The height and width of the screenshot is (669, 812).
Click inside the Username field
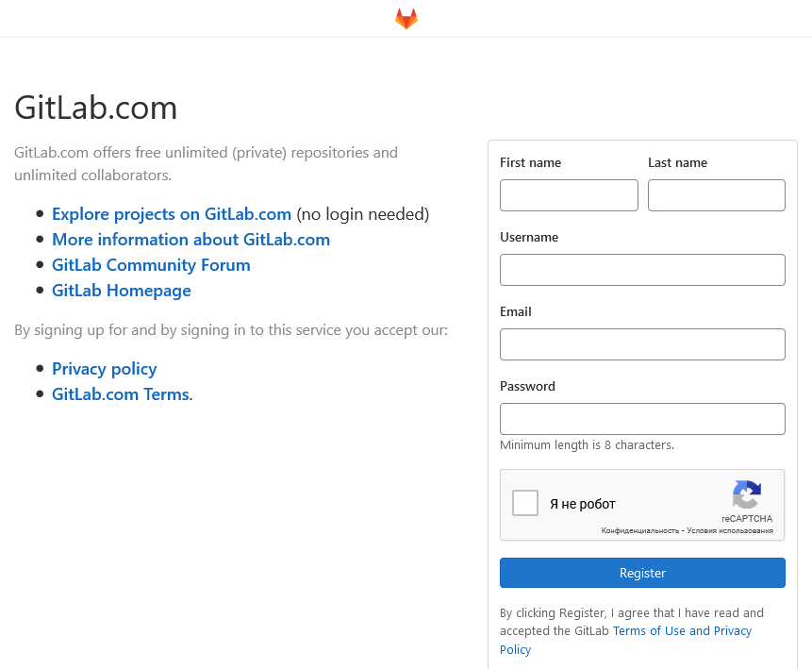pyautogui.click(x=642, y=270)
